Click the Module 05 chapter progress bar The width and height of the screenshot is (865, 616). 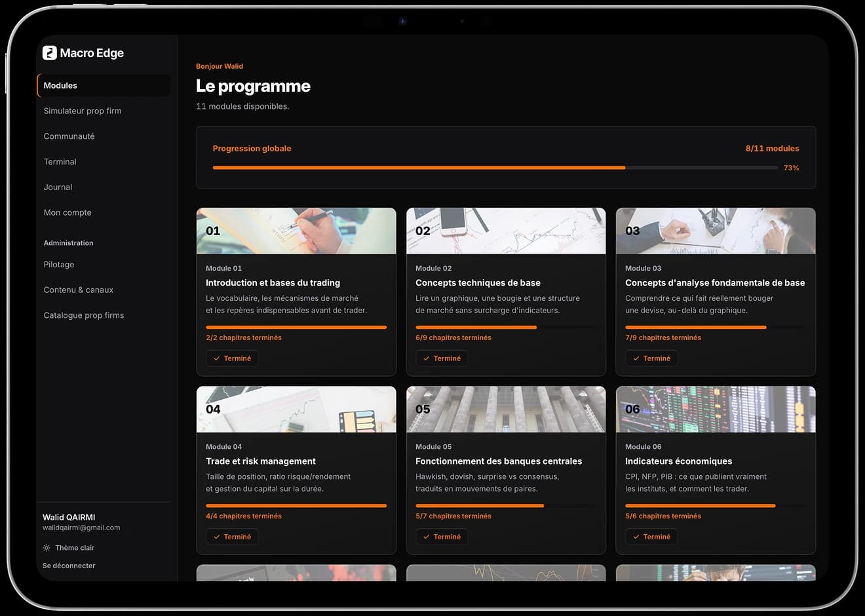coord(506,505)
